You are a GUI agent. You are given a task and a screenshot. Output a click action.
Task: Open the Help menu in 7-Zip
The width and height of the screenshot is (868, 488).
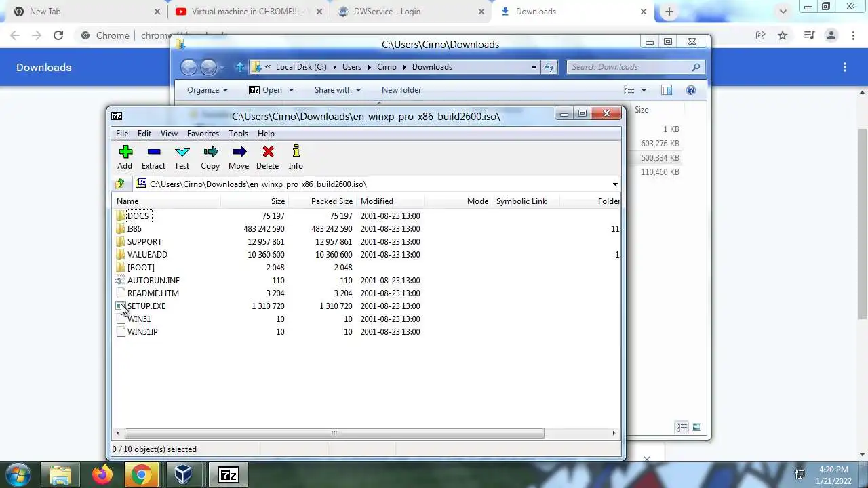click(266, 134)
